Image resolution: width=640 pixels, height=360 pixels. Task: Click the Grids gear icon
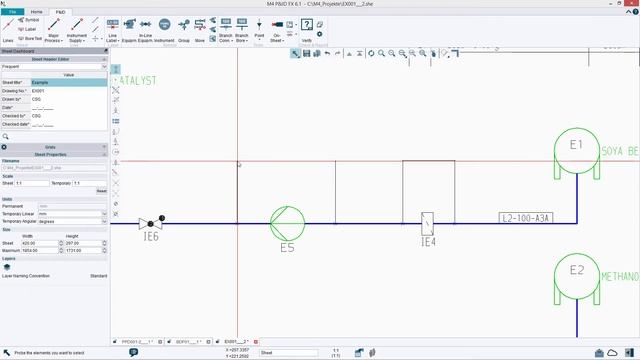pos(4,147)
